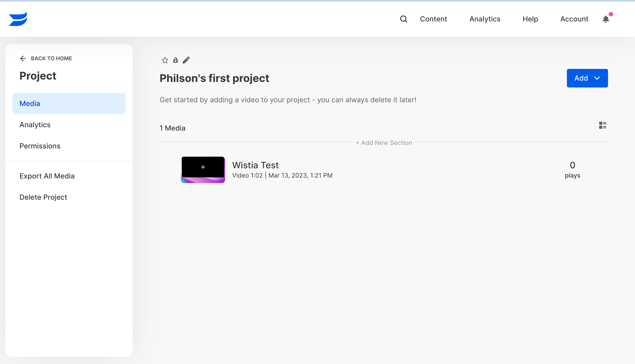Open search with magnifying glass icon

click(403, 19)
